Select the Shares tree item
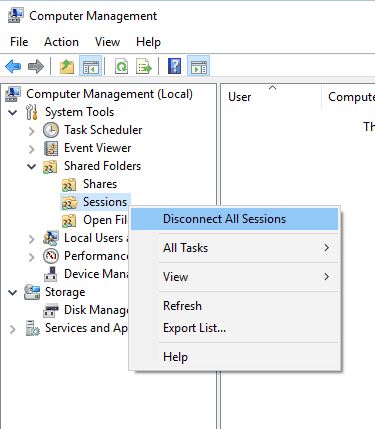The height and width of the screenshot is (429, 375). pyautogui.click(x=100, y=184)
